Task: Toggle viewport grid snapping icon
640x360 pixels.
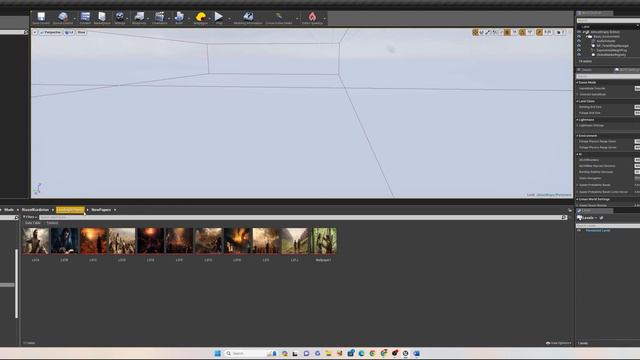Action: point(507,32)
